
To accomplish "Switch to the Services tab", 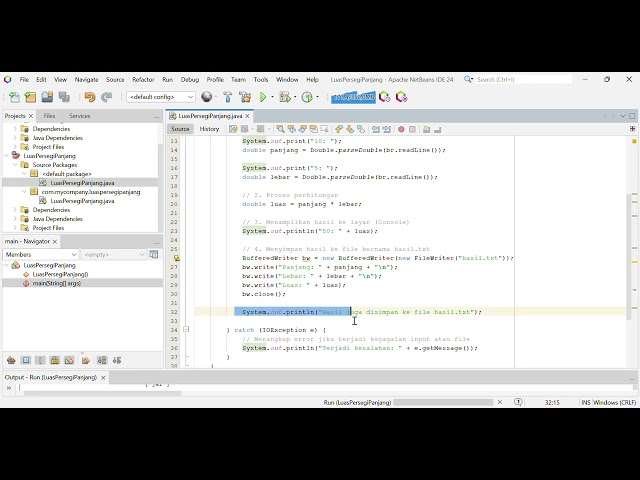I will [x=79, y=116].
